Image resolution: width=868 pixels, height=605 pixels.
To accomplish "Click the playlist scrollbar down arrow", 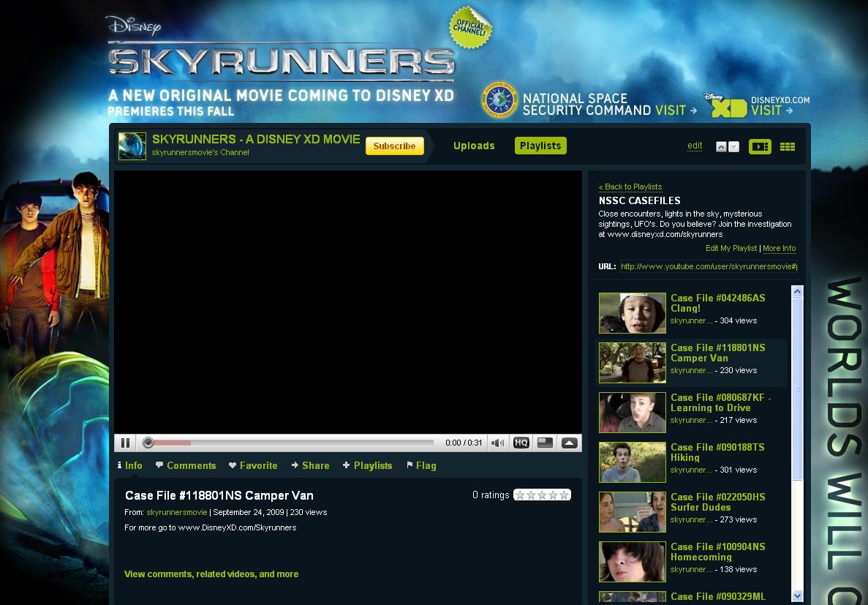I will [x=797, y=596].
